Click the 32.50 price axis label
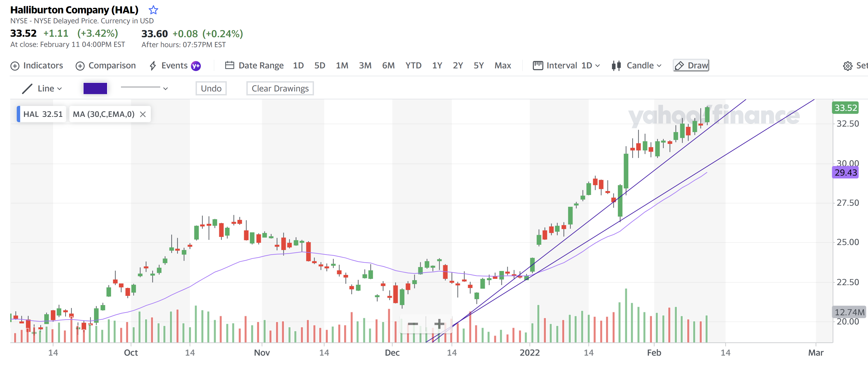This screenshot has width=868, height=369. tap(848, 124)
